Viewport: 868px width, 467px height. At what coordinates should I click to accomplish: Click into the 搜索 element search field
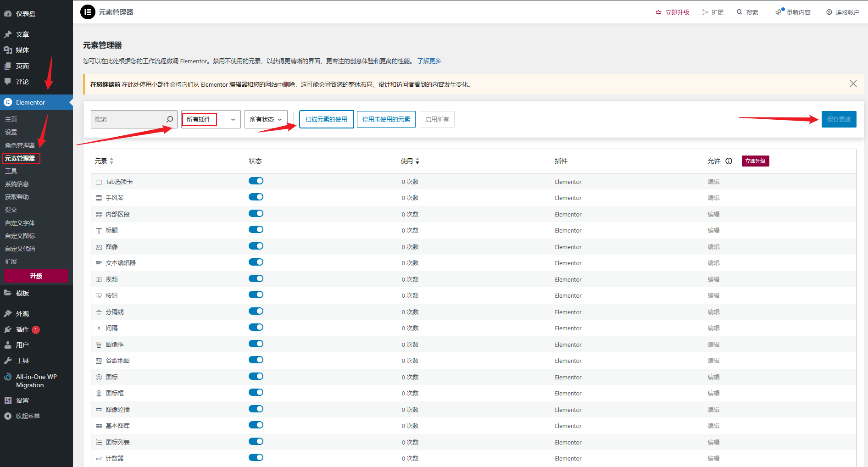(x=128, y=119)
